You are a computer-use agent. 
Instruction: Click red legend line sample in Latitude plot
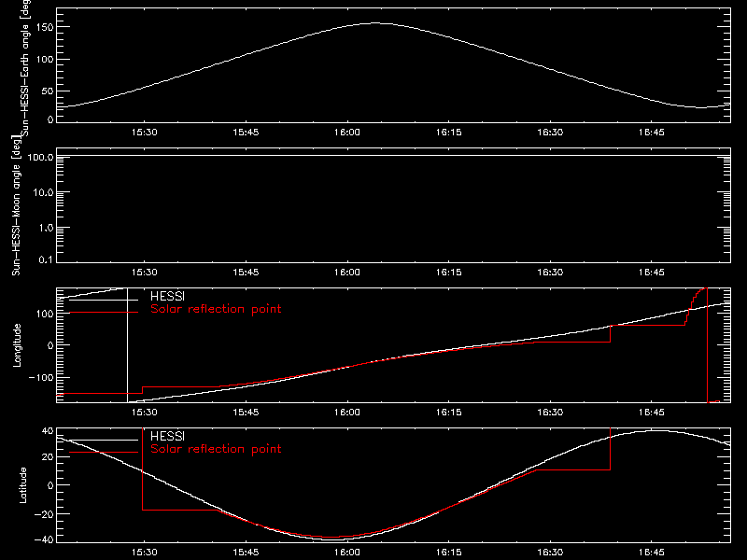(x=104, y=453)
